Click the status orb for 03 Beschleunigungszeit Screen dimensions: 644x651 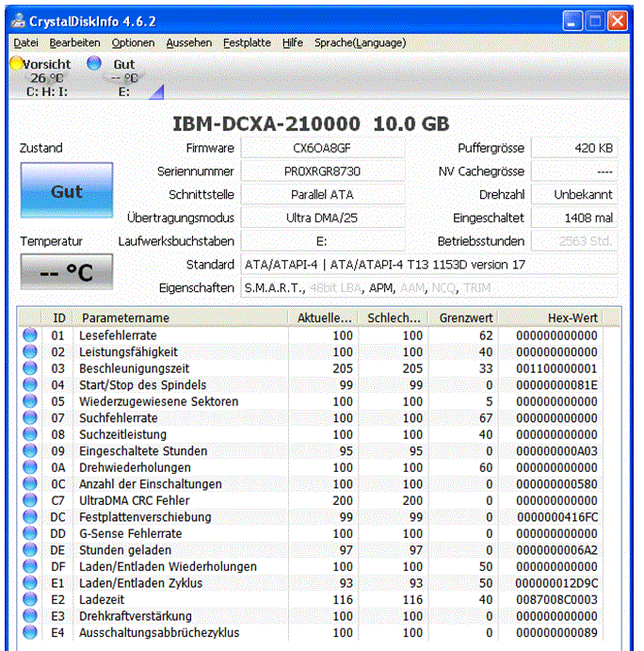(x=30, y=368)
